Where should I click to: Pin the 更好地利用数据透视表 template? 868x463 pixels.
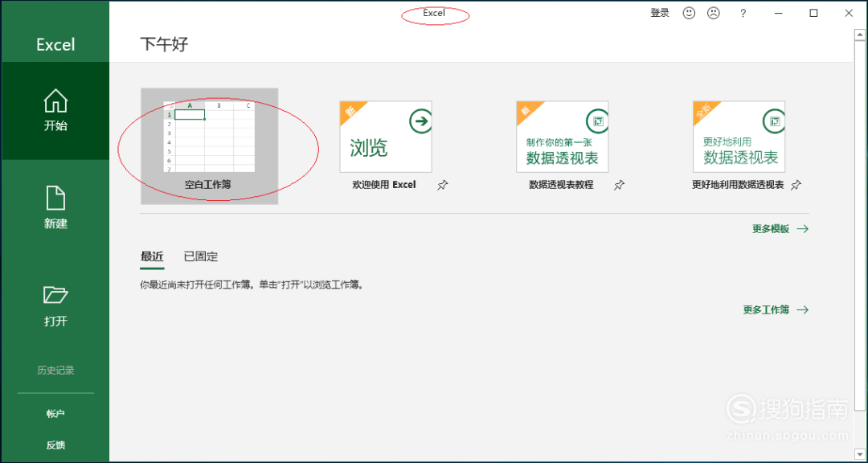click(796, 186)
